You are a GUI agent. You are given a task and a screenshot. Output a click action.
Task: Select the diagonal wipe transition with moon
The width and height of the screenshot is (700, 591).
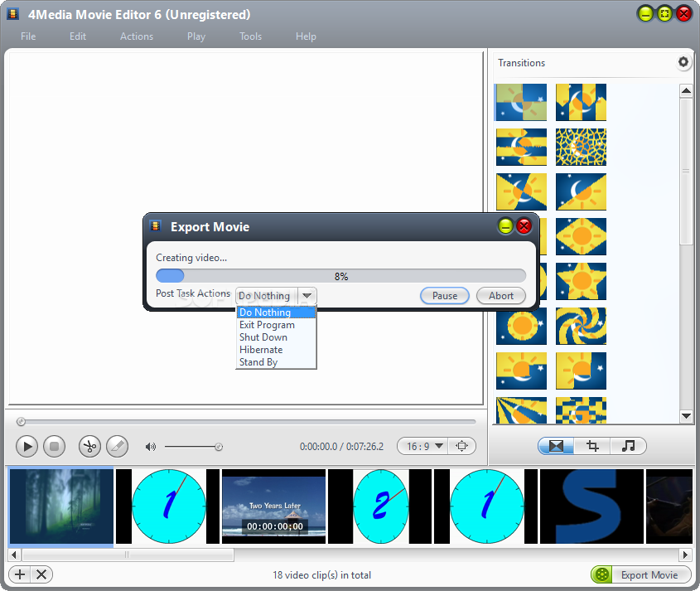(x=581, y=191)
